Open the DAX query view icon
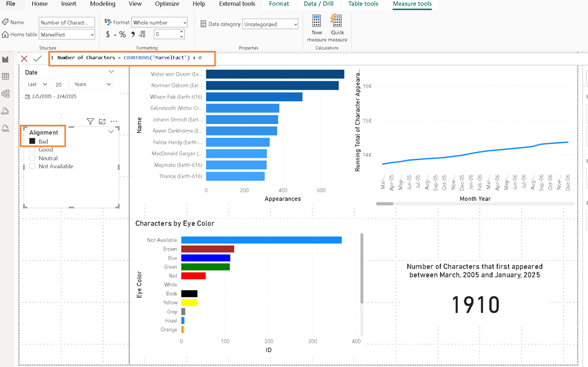The height and width of the screenshot is (367, 588). [5, 111]
